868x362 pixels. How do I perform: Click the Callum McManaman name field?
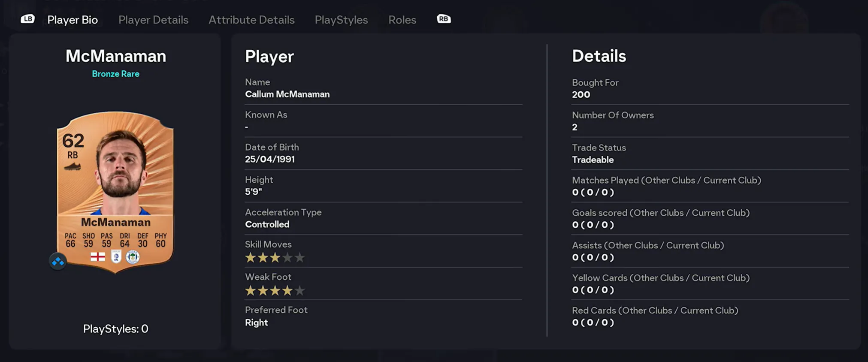click(x=287, y=94)
